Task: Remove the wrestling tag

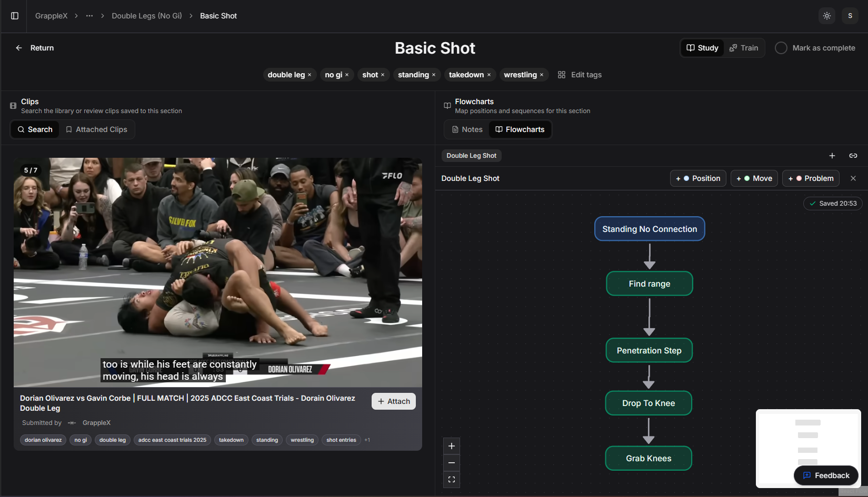Action: 542,75
